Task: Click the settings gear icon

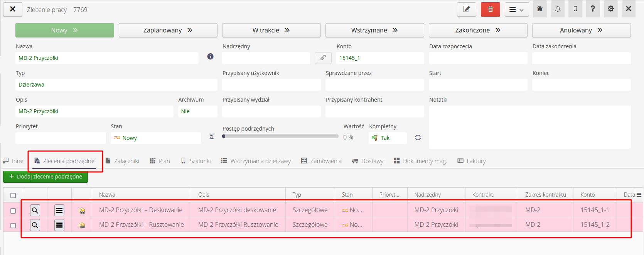Action: 611,9
